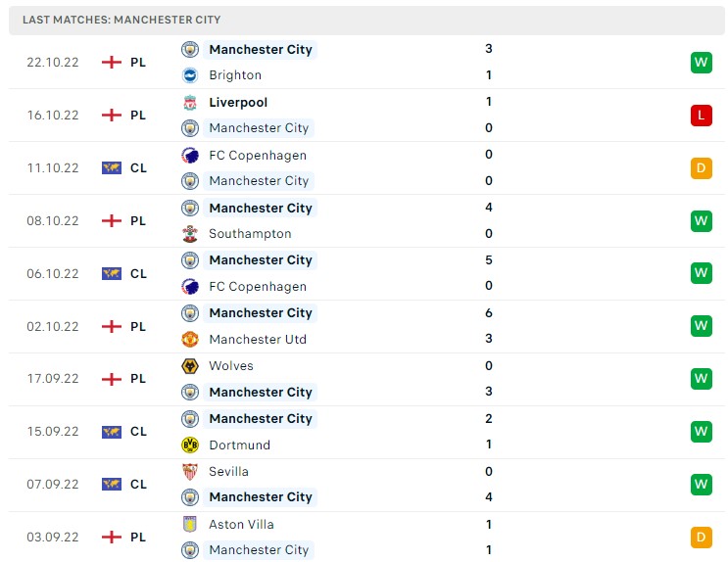Open the red L result badge for Liverpool match
This screenshot has width=728, height=562.
(702, 116)
